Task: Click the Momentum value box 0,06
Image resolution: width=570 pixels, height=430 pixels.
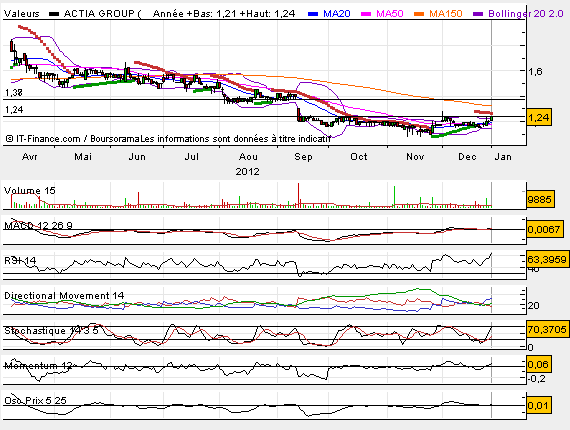Action: (539, 365)
